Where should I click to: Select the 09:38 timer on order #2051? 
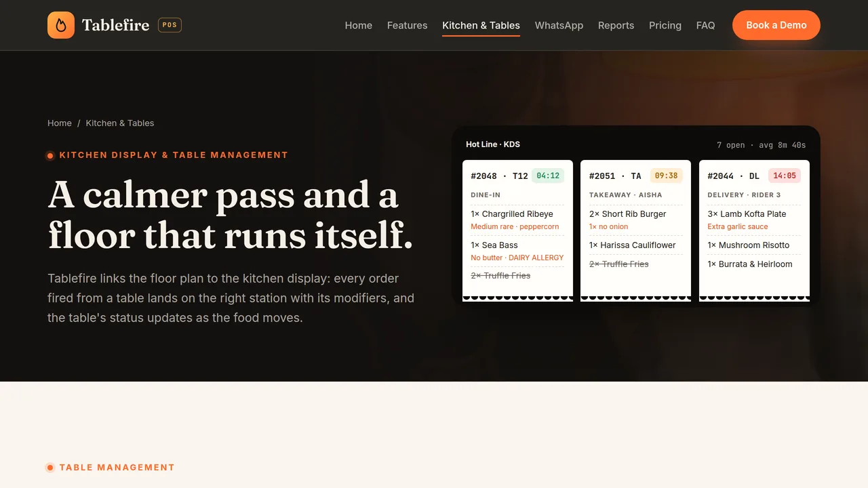(x=666, y=176)
